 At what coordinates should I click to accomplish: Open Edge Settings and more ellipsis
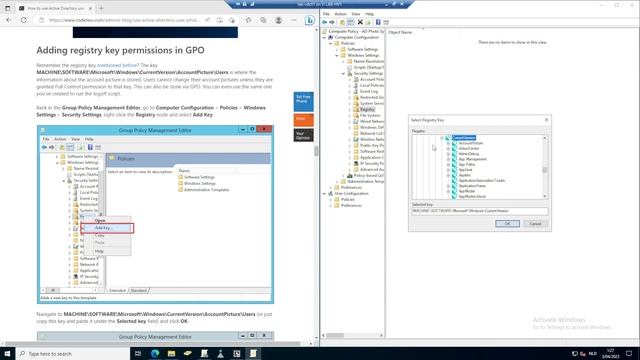[x=294, y=20]
